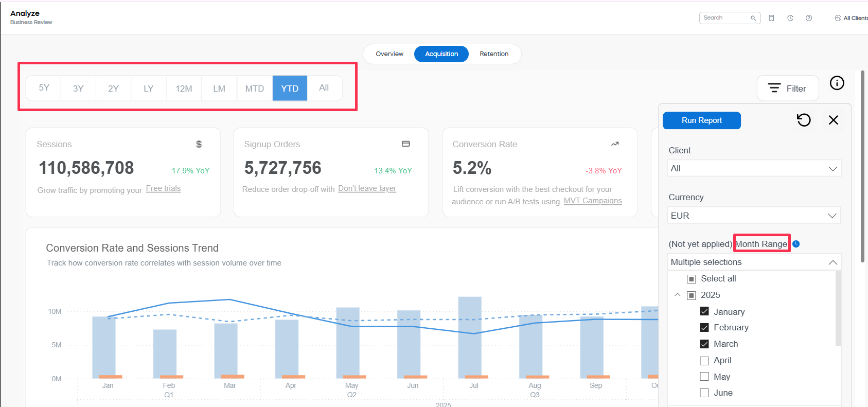Check the April checkbox
This screenshot has width=868, height=407.
point(704,360)
